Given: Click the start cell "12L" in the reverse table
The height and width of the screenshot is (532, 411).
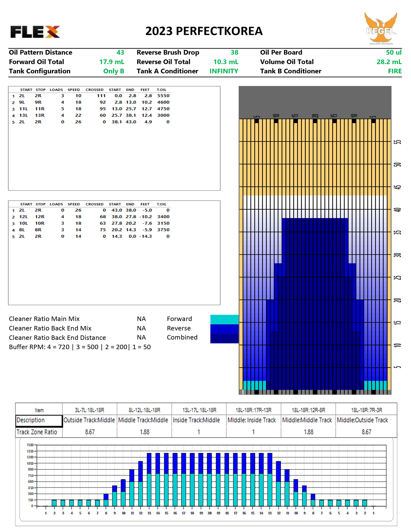Looking at the screenshot, I should pos(23,217).
